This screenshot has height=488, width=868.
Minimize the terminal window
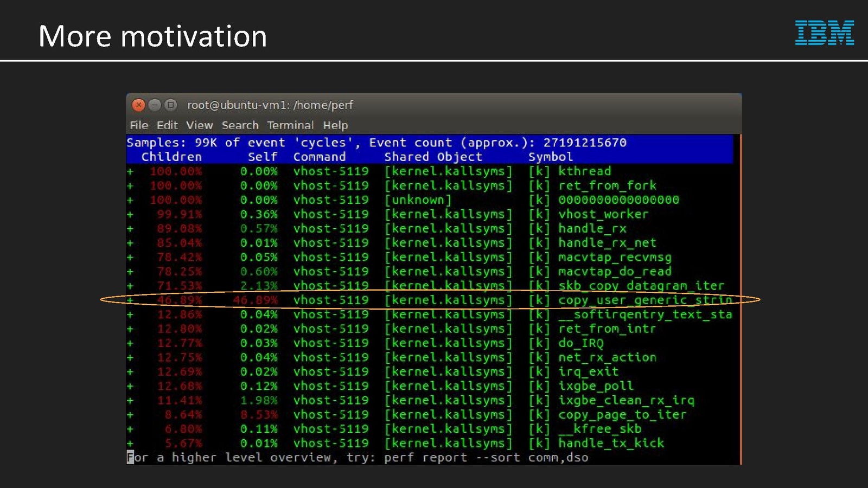tap(155, 105)
